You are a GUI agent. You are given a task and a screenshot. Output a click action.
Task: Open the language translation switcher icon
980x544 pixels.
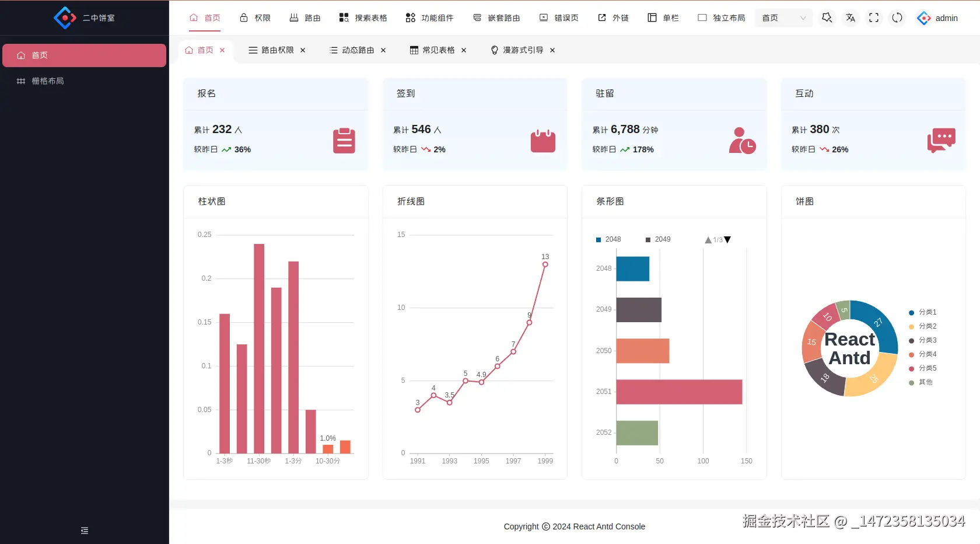point(850,18)
